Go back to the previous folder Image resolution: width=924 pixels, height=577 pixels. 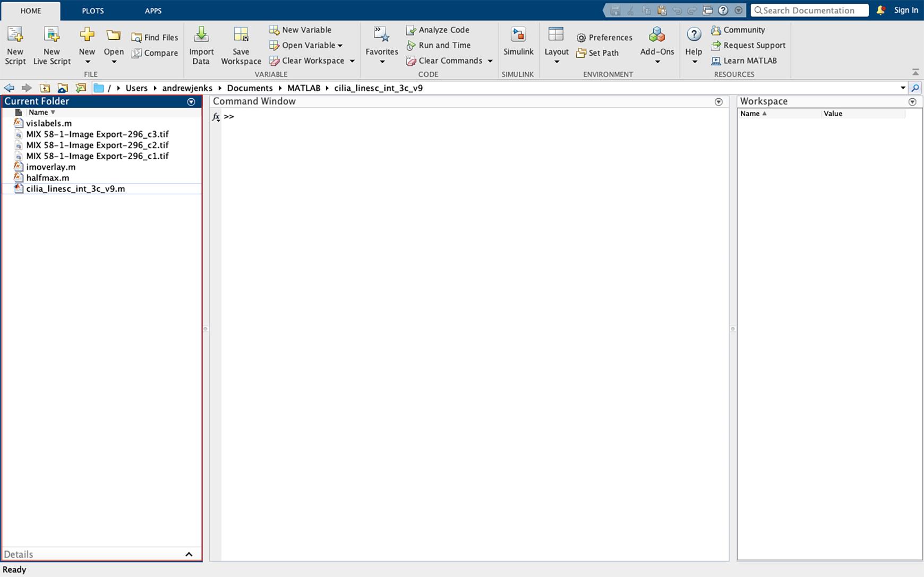(x=9, y=88)
